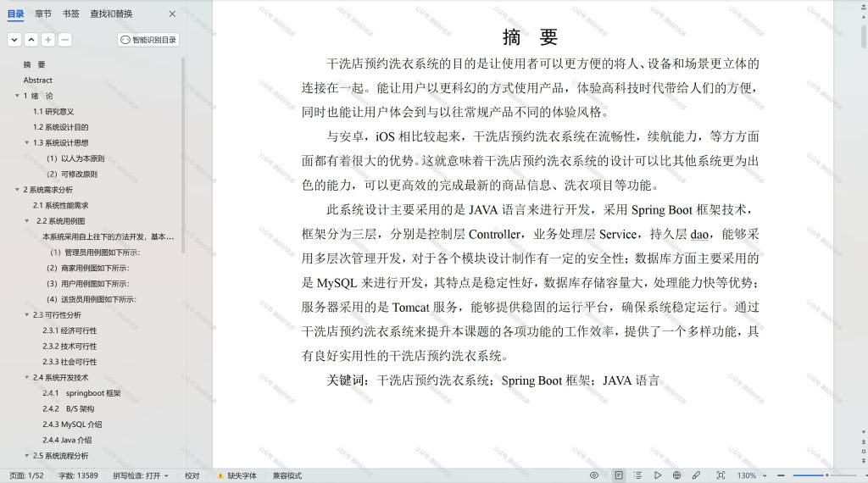Toggle eye protection mode icon
Image resolution: width=868 pixels, height=483 pixels.
594,475
